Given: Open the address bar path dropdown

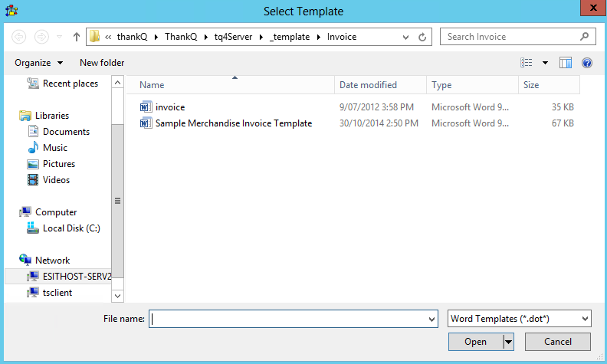Looking at the screenshot, I should tap(407, 37).
